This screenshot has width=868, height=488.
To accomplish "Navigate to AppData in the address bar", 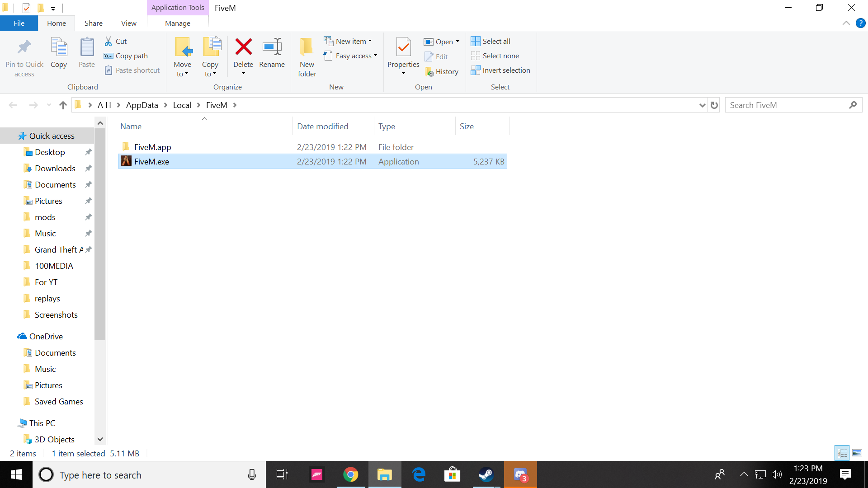I will coord(142,105).
